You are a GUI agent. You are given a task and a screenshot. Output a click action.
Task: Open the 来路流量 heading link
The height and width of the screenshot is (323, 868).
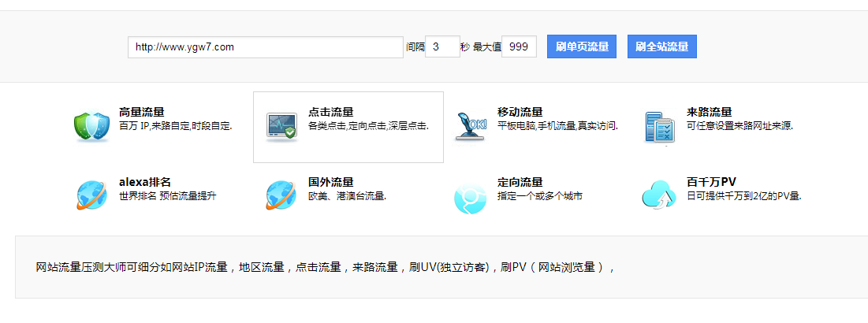pyautogui.click(x=710, y=112)
